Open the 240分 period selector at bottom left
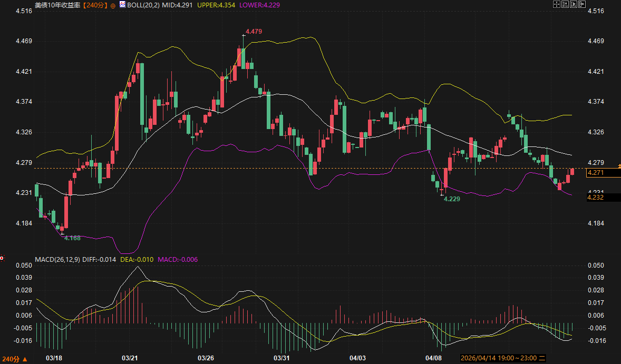Image resolution: width=621 pixels, height=364 pixels. tap(14, 359)
